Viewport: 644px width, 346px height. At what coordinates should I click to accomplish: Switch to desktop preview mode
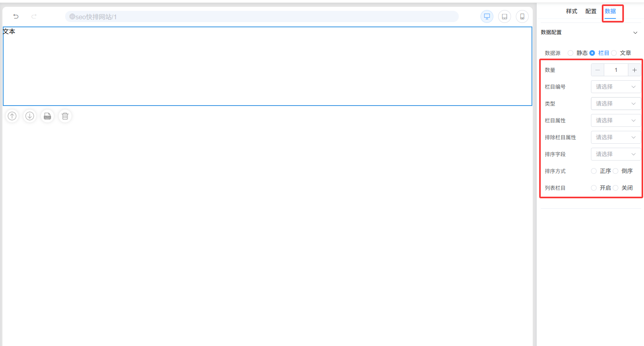click(x=487, y=16)
